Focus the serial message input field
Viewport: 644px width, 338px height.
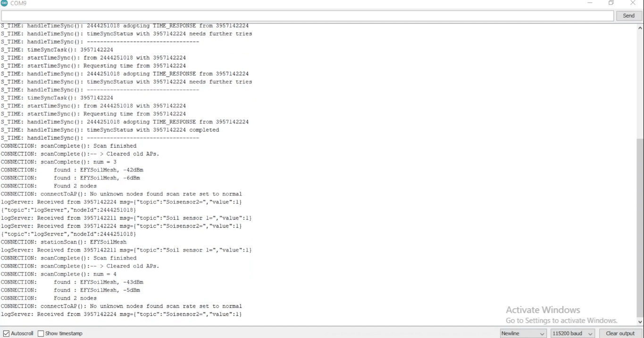307,16
